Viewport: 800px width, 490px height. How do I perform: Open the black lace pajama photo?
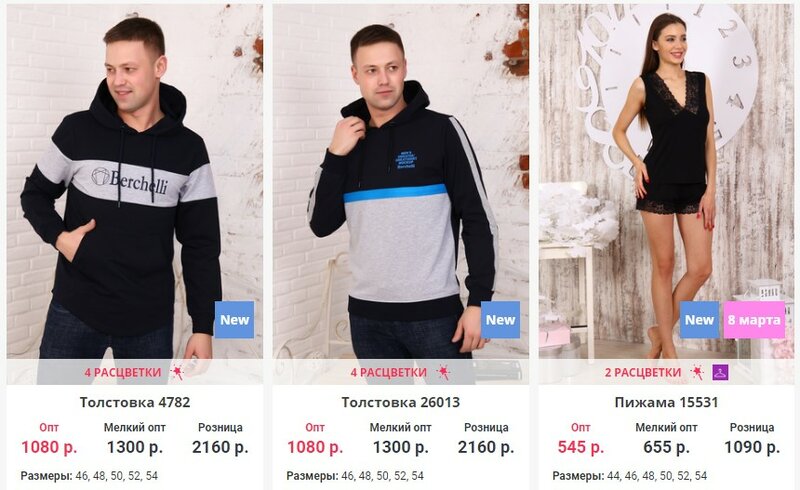[x=666, y=181]
